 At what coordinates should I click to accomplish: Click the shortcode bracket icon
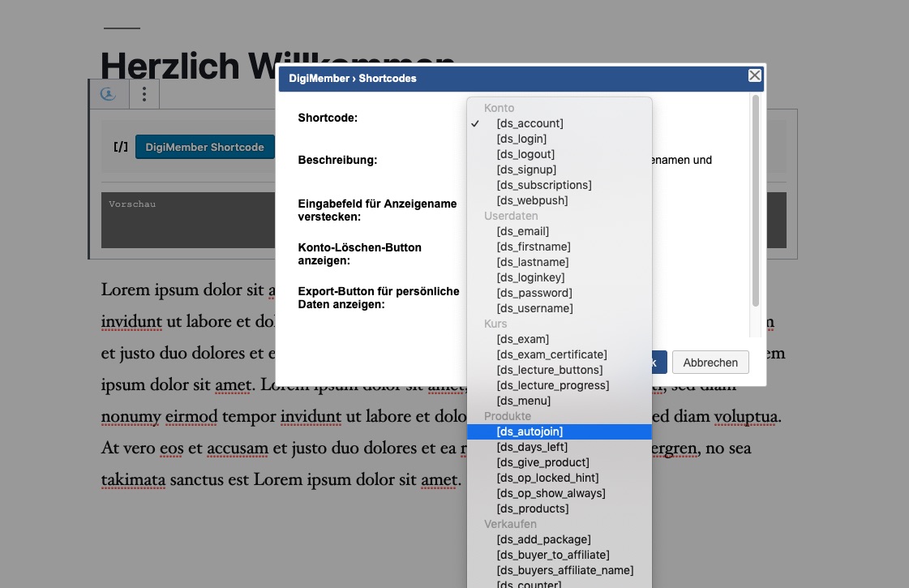(x=121, y=147)
